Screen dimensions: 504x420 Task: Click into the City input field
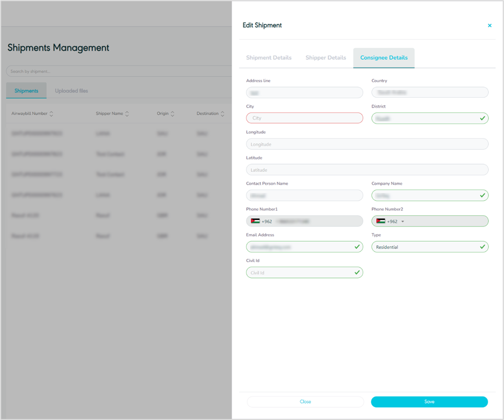[304, 118]
